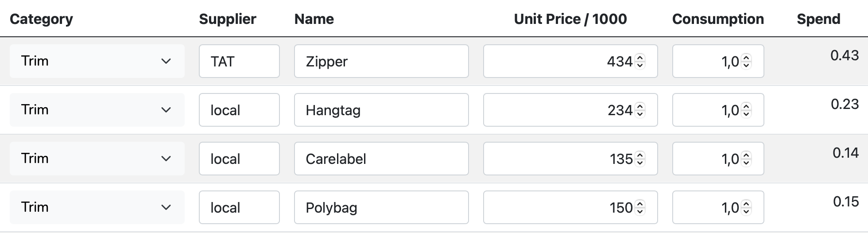The image size is (868, 233).
Task: Click the Zipper name field
Action: [x=381, y=61]
